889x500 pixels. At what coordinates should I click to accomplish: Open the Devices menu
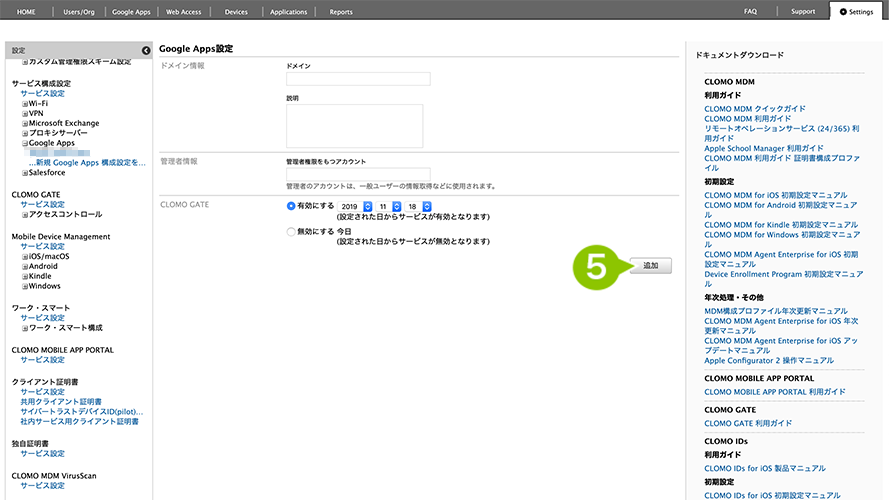pyautogui.click(x=236, y=11)
